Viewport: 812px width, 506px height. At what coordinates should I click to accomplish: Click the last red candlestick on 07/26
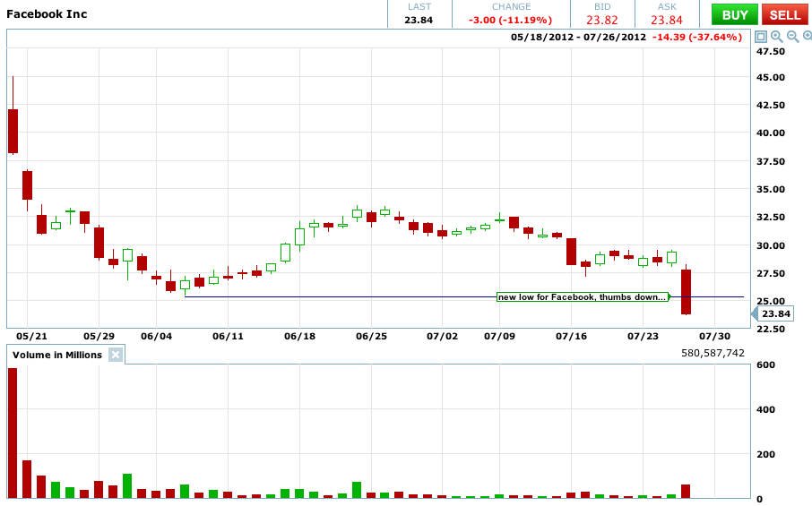click(687, 292)
